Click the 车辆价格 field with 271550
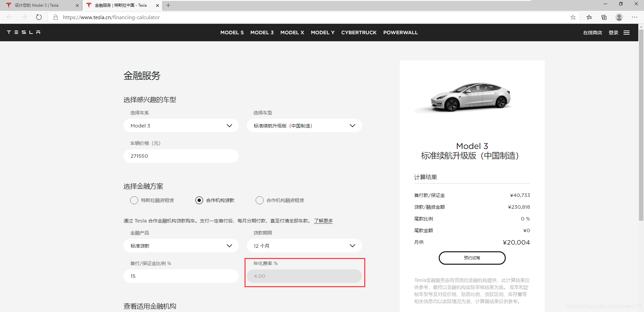Image resolution: width=644 pixels, height=312 pixels. [181, 156]
